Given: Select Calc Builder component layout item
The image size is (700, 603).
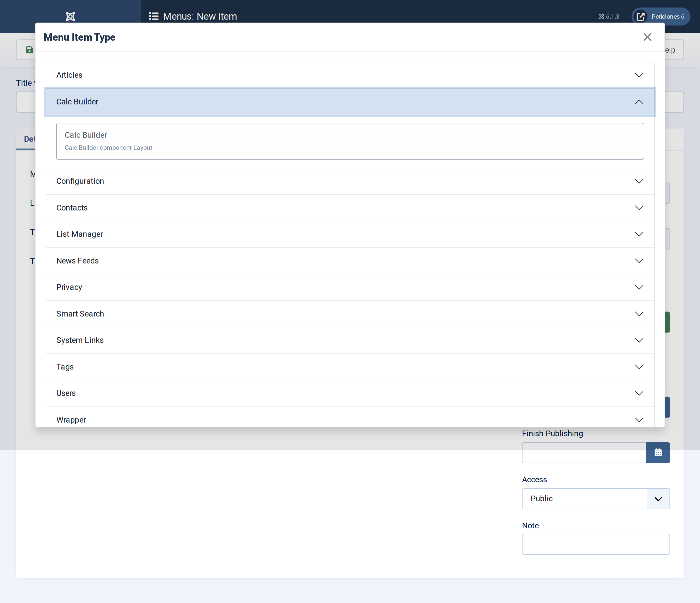Looking at the screenshot, I should [x=350, y=141].
